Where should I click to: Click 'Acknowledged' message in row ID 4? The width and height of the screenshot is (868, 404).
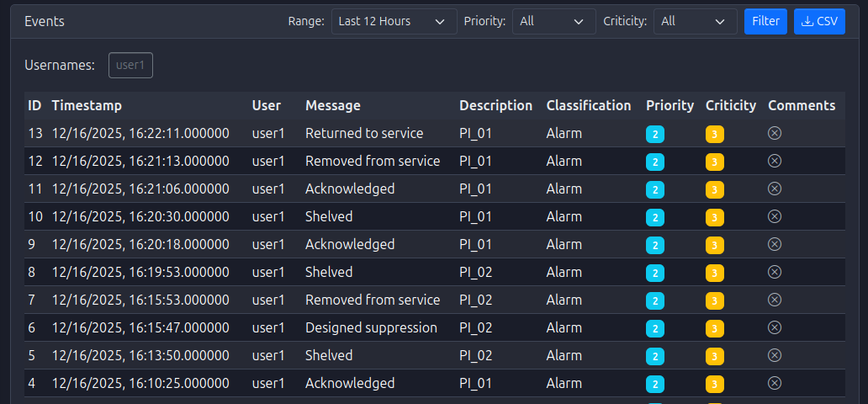point(350,383)
